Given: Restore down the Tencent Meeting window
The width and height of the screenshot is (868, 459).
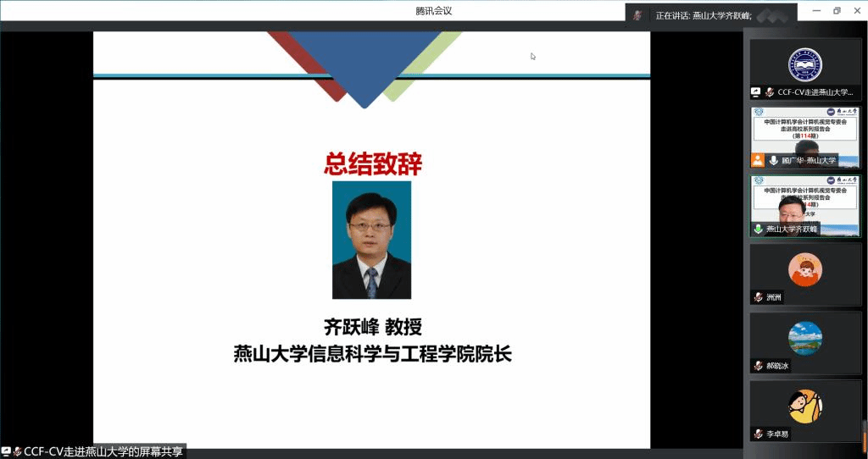Looking at the screenshot, I should (837, 11).
